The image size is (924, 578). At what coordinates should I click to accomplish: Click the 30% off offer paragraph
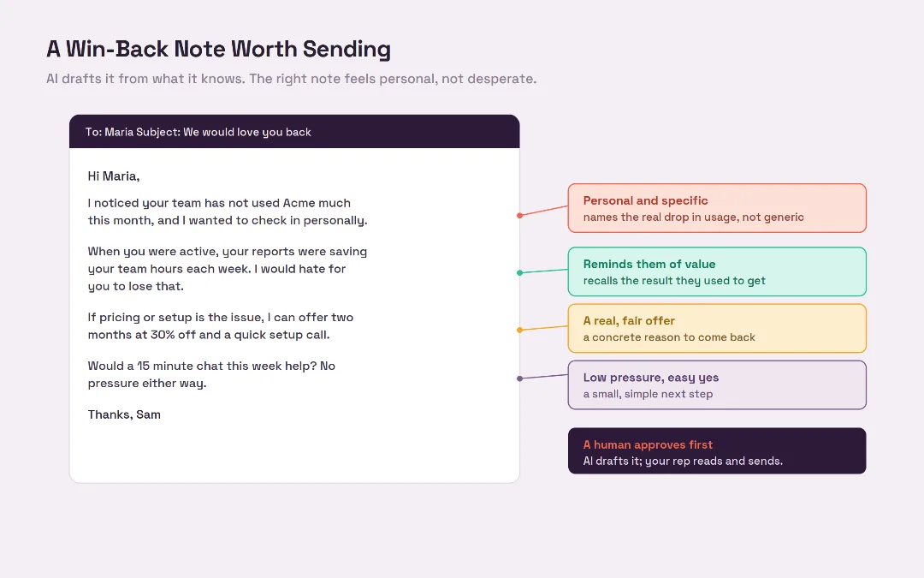tap(221, 326)
